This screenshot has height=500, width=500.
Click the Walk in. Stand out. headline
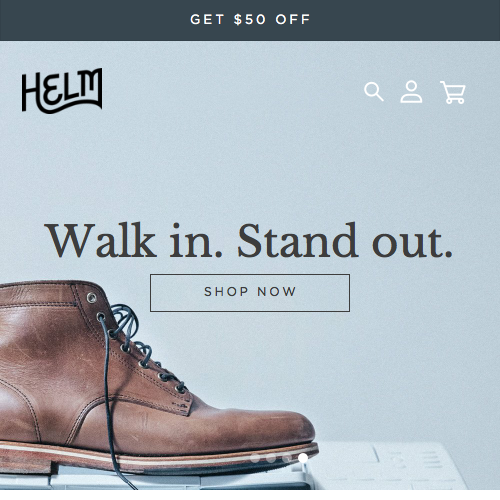point(249,241)
